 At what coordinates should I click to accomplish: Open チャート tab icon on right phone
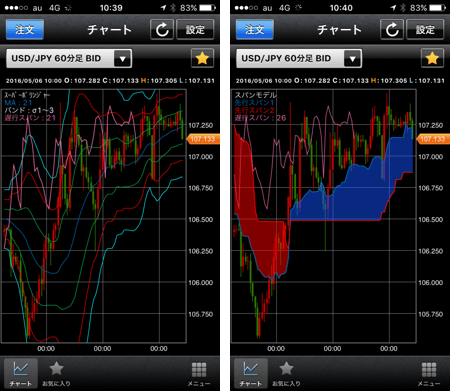point(251,373)
